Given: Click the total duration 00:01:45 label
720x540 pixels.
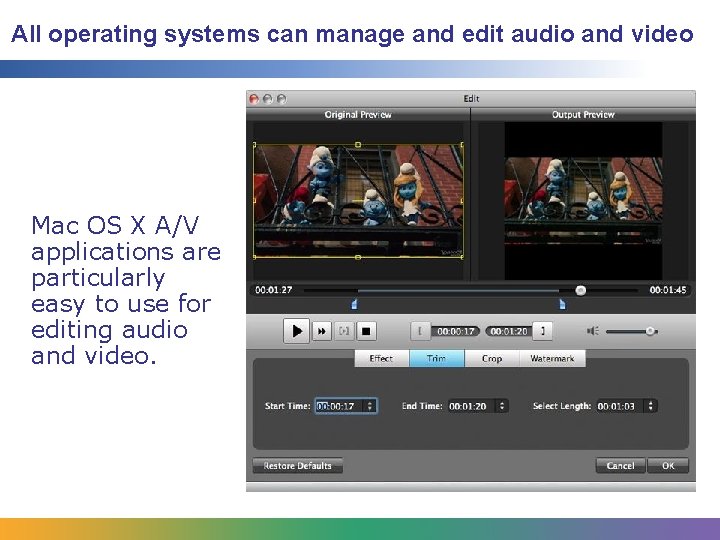Looking at the screenshot, I should [668, 290].
